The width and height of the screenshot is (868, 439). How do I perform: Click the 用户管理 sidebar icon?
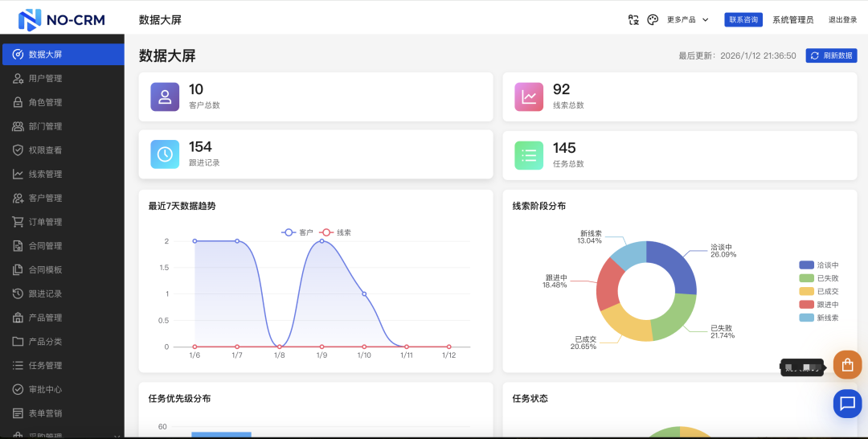(x=18, y=78)
